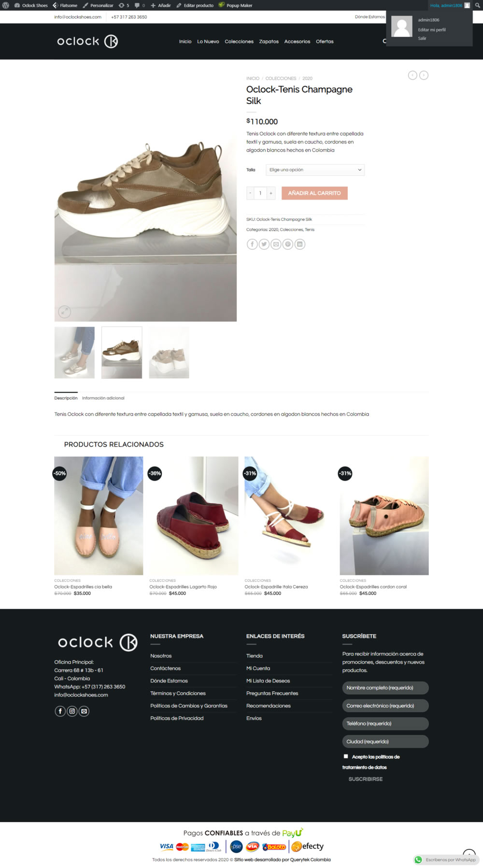The width and height of the screenshot is (483, 868).
Task: Increase quantity with plus button
Action: [x=271, y=193]
